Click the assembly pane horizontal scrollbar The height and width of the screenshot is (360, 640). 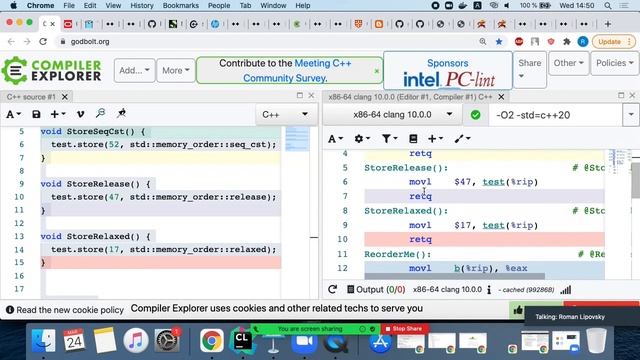click(454, 276)
